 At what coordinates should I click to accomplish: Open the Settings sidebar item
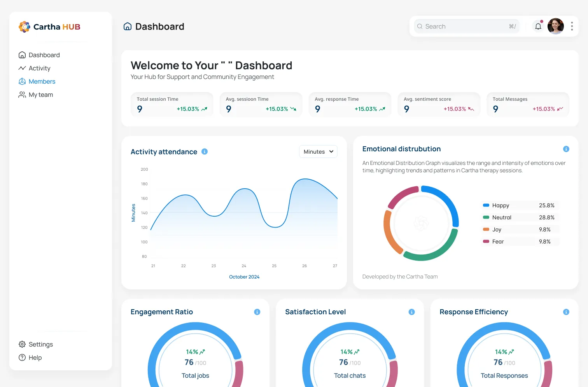point(36,345)
